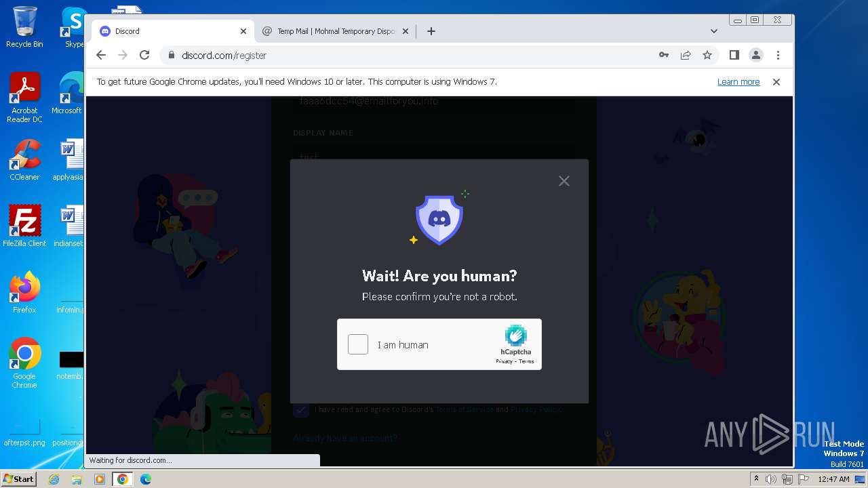
Task: Open the network status tray icon
Action: (787, 479)
